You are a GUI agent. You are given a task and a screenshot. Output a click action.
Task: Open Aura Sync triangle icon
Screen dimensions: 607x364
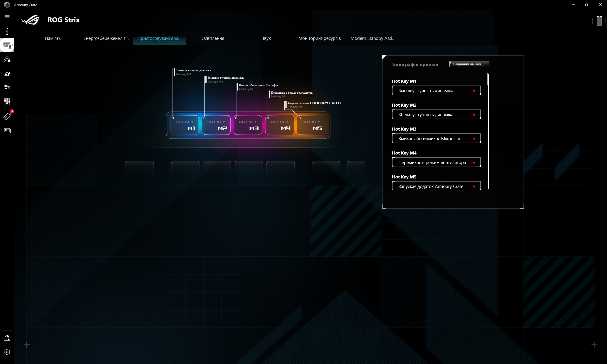pos(7,60)
